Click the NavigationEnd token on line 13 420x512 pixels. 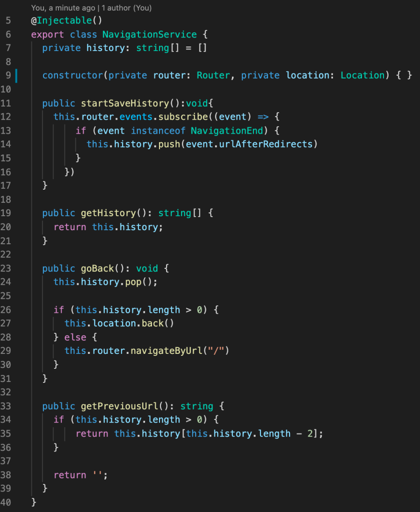click(227, 130)
